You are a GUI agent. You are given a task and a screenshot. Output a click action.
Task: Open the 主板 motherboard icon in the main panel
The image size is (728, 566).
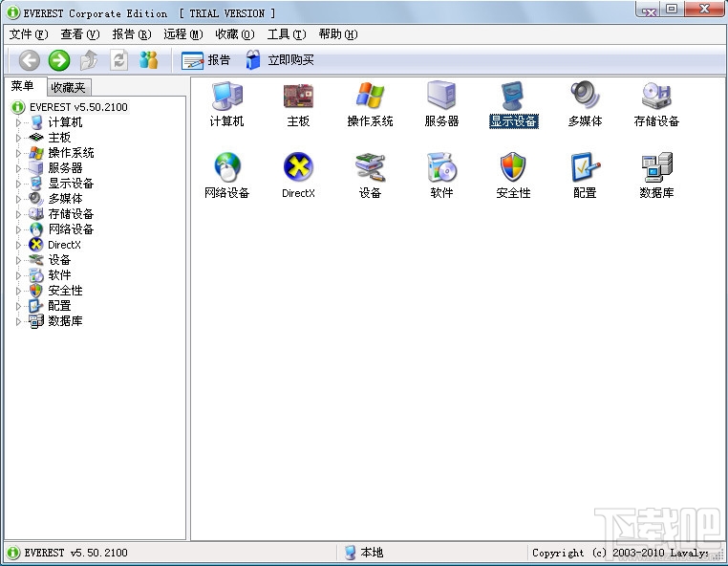[x=298, y=104]
